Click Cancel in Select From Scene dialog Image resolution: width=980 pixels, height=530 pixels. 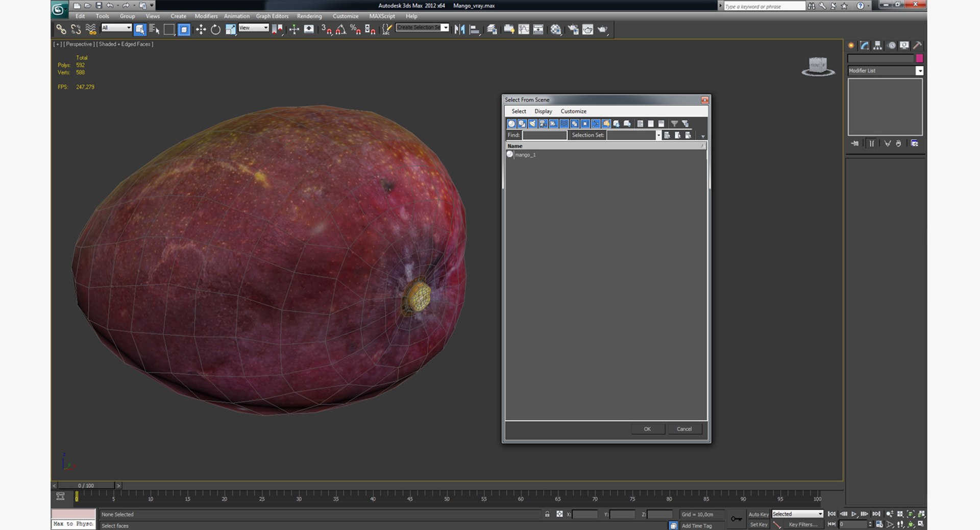click(x=684, y=429)
